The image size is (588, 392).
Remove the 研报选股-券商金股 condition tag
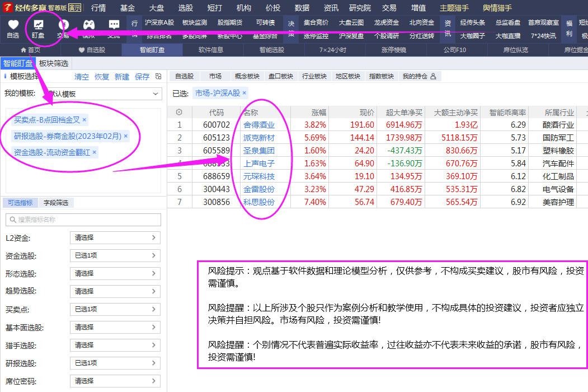126,136
